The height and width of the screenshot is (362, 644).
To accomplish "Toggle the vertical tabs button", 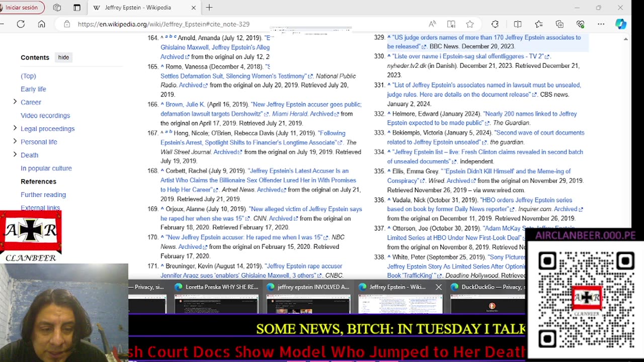I will point(77,8).
